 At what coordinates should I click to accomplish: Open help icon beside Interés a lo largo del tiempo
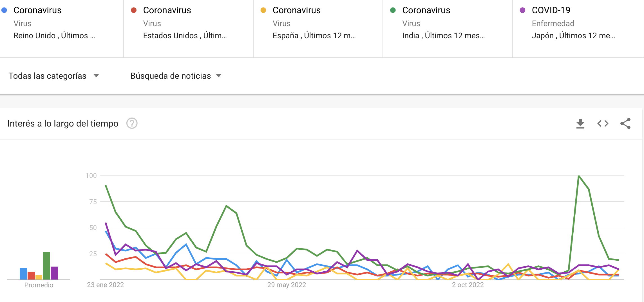coord(132,123)
